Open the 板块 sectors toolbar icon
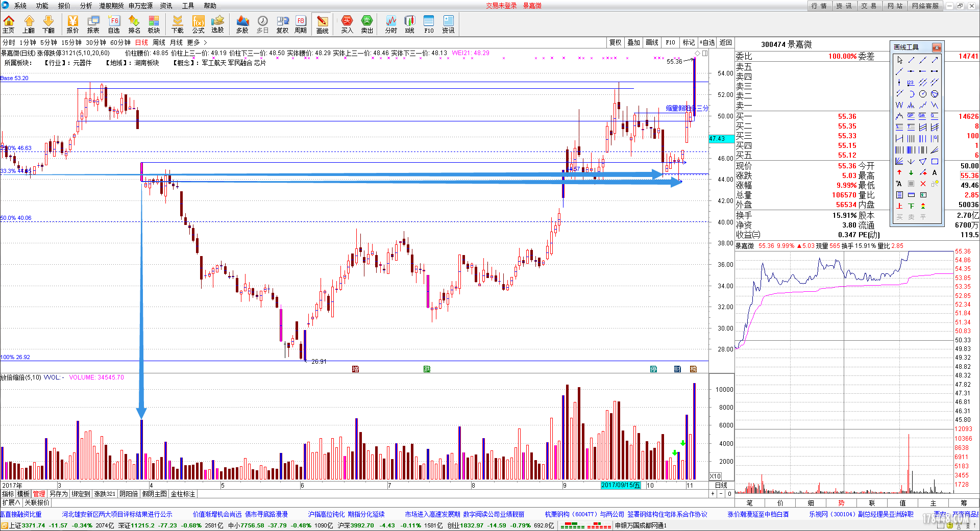Viewport: 980px width, 531px height. pyautogui.click(x=154, y=24)
